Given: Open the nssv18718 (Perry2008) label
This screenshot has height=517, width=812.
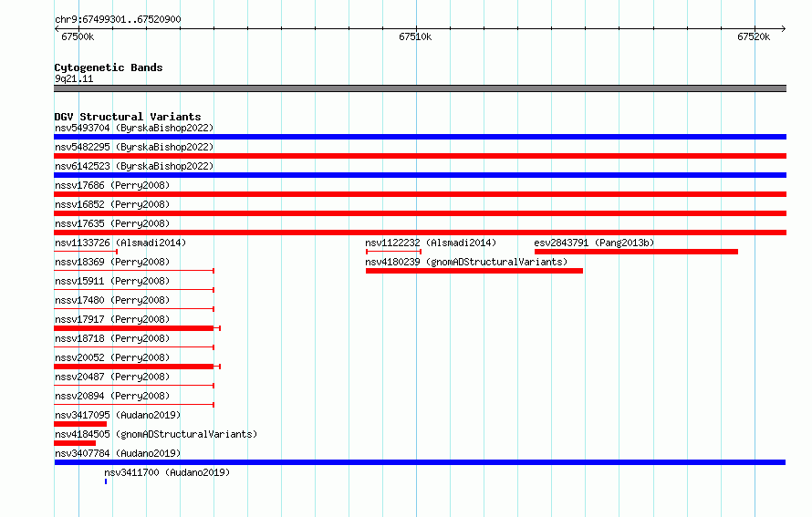Looking at the screenshot, I should tap(112, 338).
